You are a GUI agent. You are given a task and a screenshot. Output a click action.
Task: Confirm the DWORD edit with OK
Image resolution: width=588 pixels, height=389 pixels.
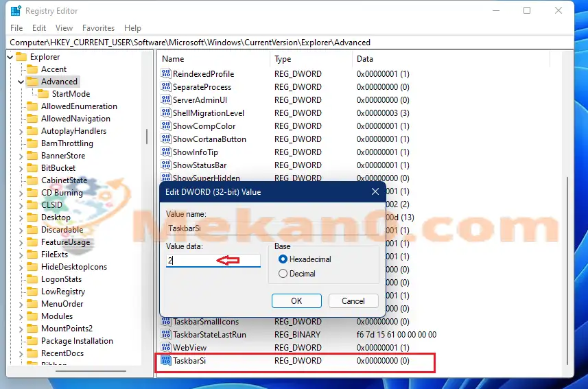pos(296,301)
